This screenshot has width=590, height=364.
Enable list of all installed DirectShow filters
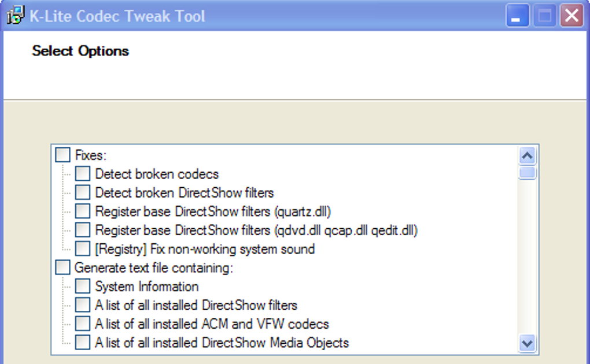pyautogui.click(x=83, y=304)
